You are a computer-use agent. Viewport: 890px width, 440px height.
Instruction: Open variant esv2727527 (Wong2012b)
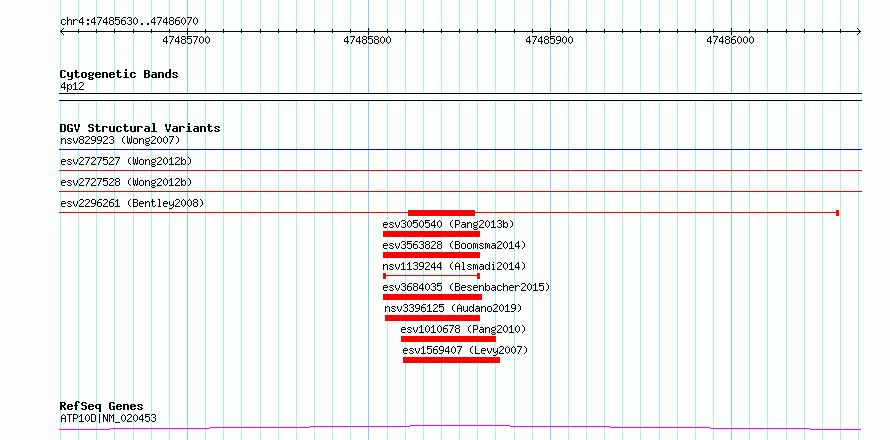click(x=126, y=161)
